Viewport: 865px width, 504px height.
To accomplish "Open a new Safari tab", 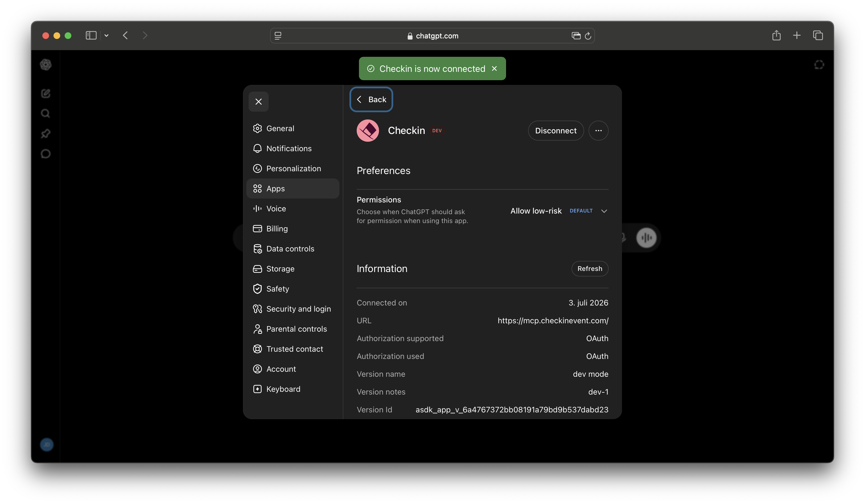I will tap(797, 35).
